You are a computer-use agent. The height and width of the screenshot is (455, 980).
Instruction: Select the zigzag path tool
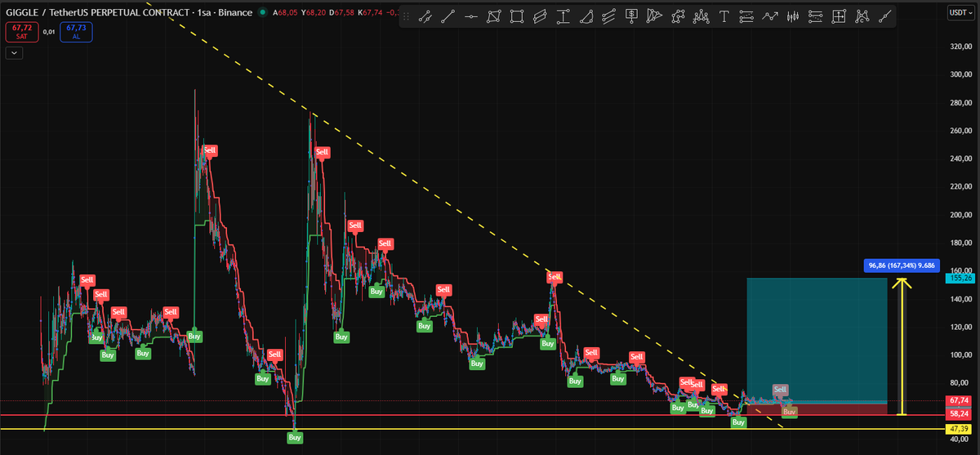pos(770,16)
